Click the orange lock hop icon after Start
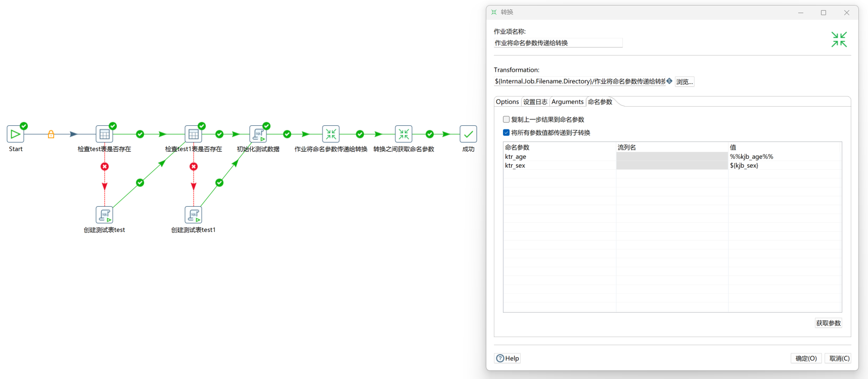This screenshot has width=868, height=379. pos(51,134)
